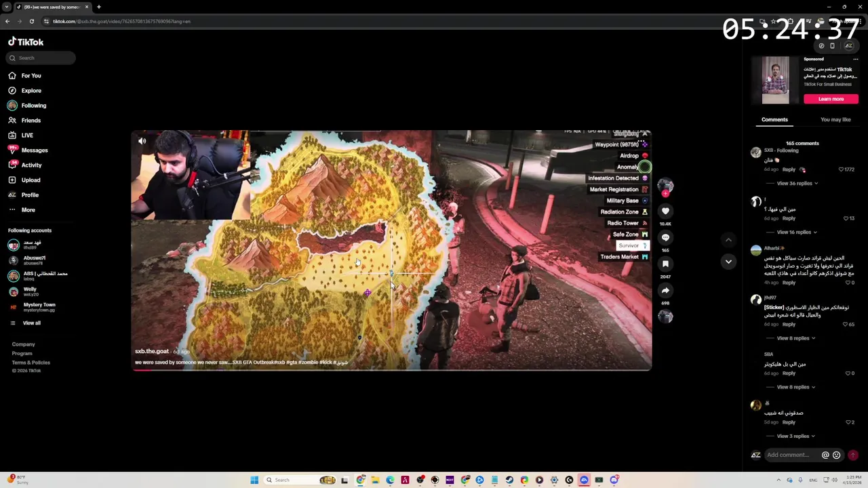Switch to You may like tab
Image resolution: width=868 pixels, height=488 pixels.
[835, 119]
